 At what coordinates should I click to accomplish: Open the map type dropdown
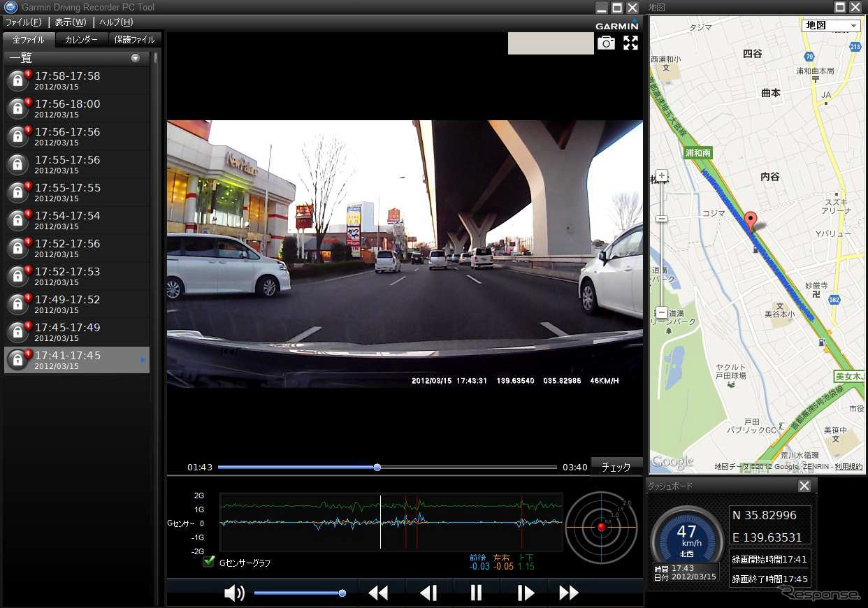click(830, 26)
